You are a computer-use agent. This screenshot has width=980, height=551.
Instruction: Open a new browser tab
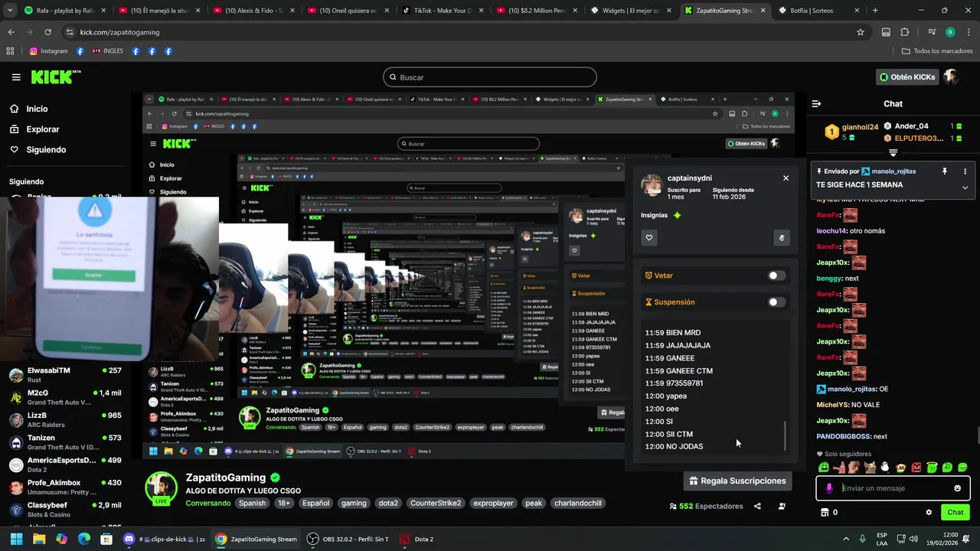(875, 11)
